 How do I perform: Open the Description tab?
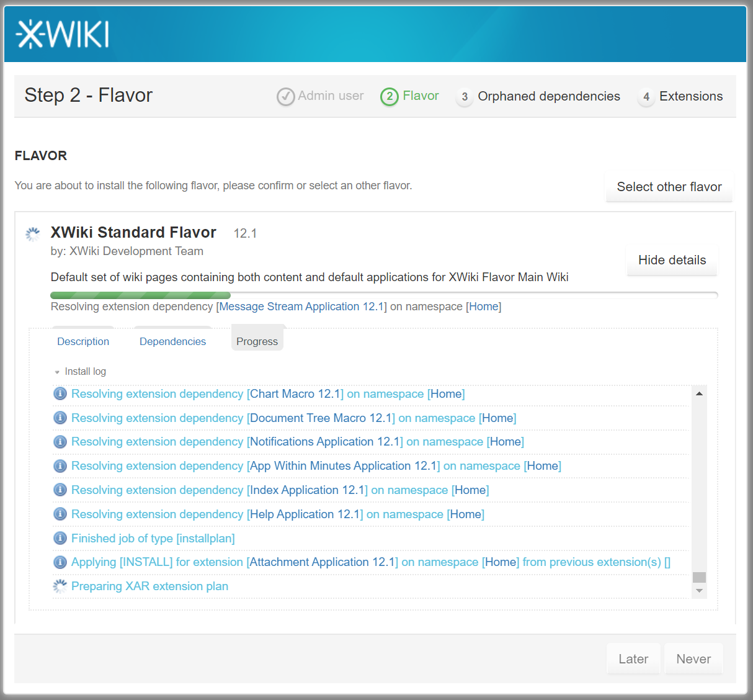[x=83, y=341]
